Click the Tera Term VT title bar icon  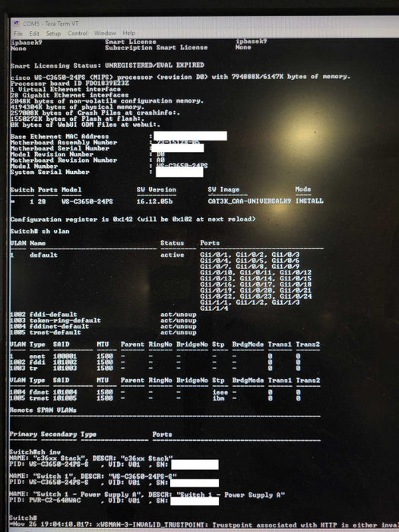pos(16,24)
